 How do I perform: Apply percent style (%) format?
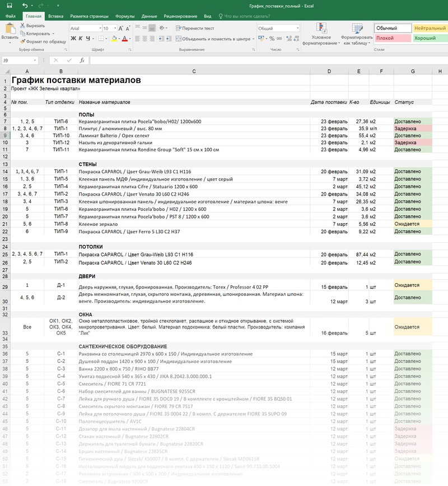(272, 39)
